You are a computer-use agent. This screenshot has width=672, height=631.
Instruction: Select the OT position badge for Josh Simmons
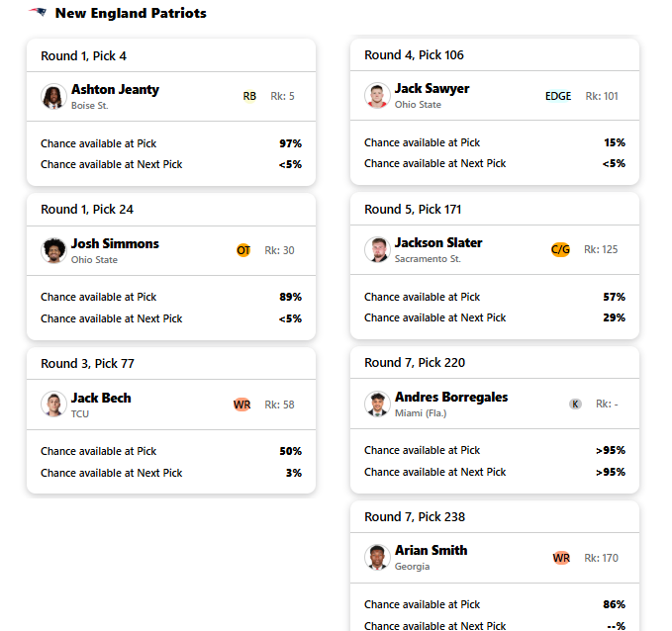243,250
